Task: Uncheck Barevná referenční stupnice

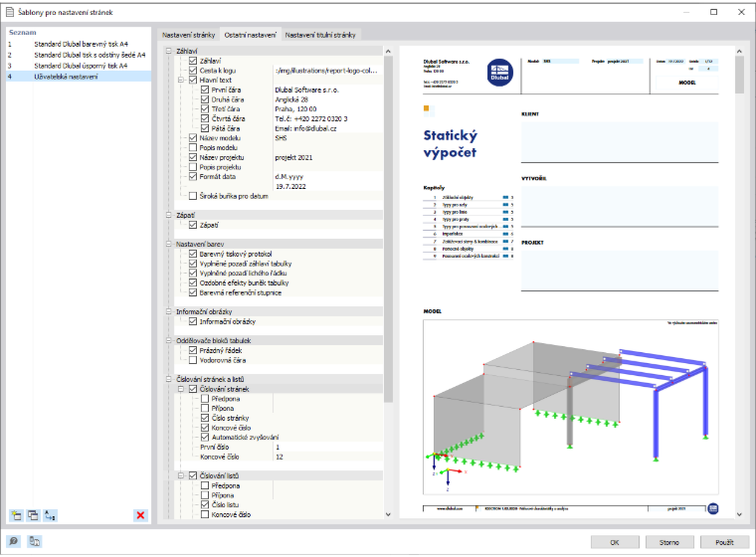Action: pos(193,292)
